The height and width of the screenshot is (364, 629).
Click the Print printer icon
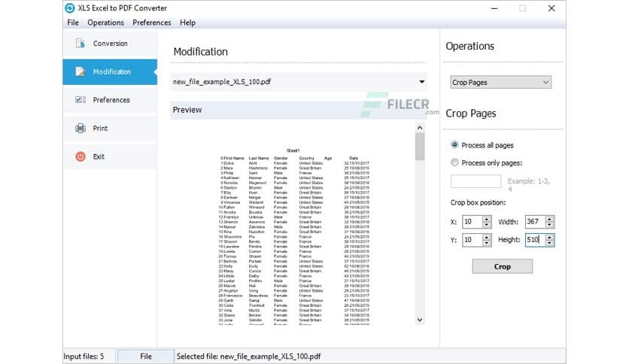(81, 129)
